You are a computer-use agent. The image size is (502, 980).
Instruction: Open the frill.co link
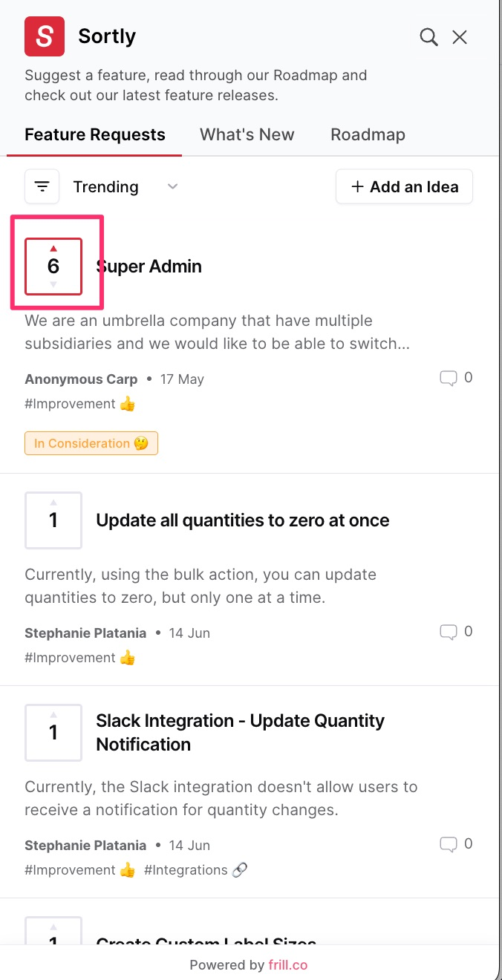click(x=288, y=965)
